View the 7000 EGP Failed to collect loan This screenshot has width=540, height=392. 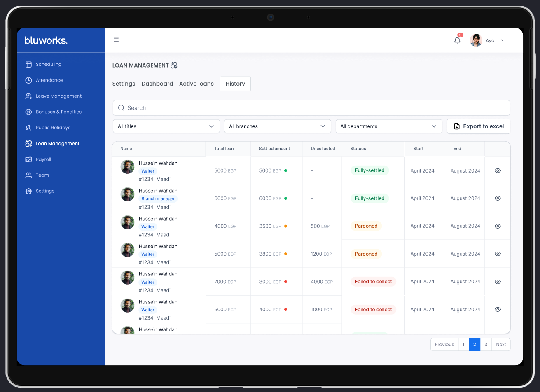(x=498, y=282)
